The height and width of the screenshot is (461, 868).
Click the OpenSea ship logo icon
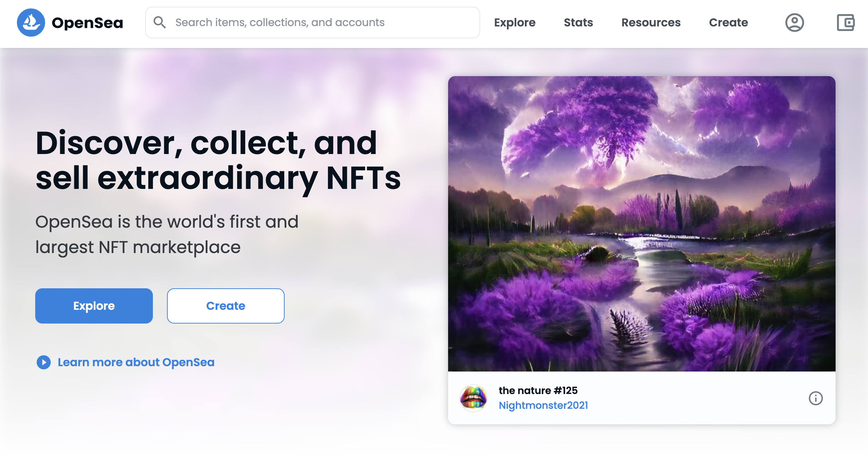[x=31, y=23]
